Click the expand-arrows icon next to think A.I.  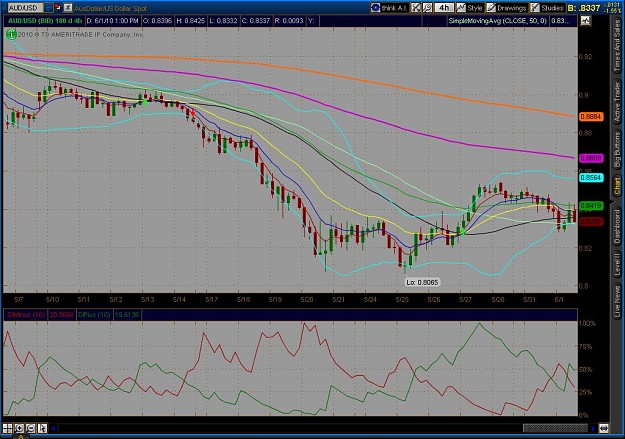tap(416, 8)
